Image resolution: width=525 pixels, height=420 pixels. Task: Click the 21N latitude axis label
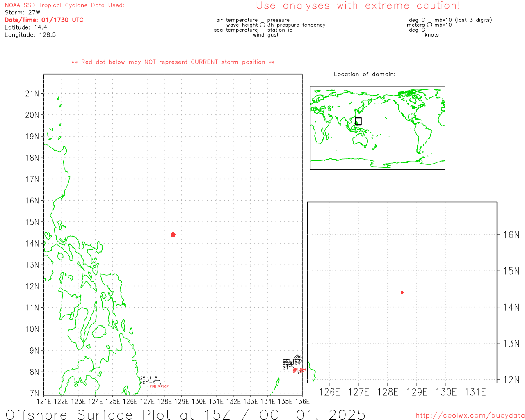(32, 94)
